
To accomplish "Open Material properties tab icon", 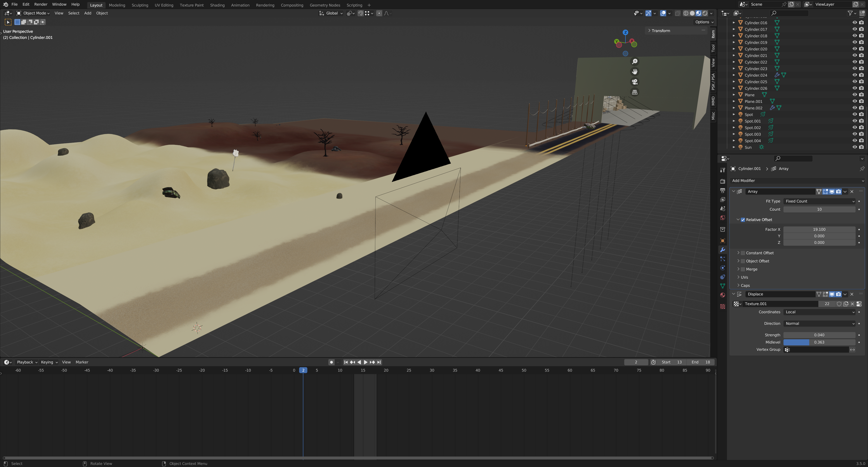I will [x=722, y=295].
